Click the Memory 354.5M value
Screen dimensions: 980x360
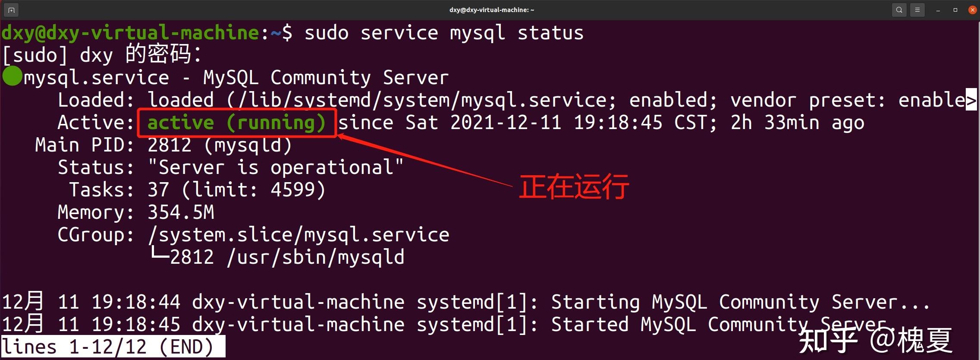[x=181, y=212]
